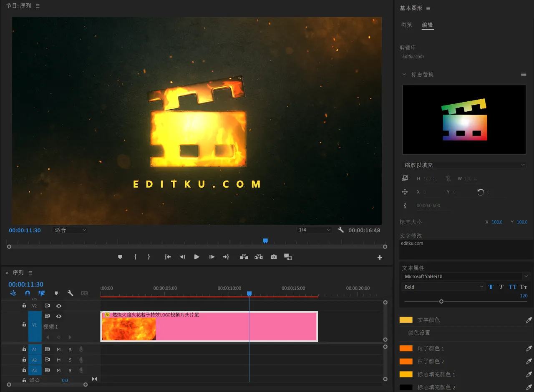Open Bold font style dropdown
534x392 pixels.
pos(443,287)
